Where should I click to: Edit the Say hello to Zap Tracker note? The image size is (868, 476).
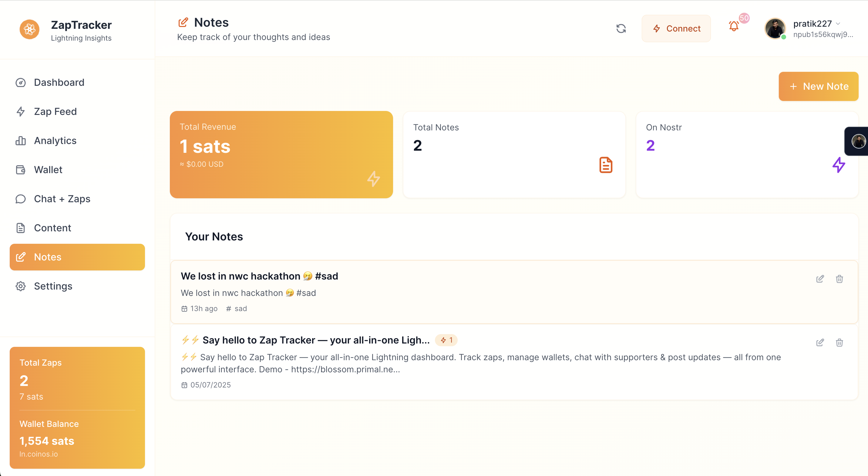(820, 343)
